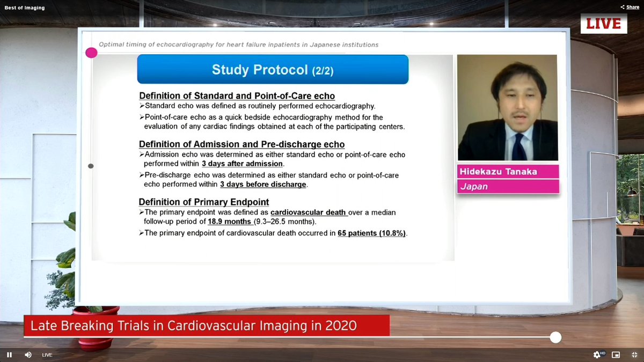This screenshot has width=644, height=362.
Task: Toggle audio mute in player controls
Action: click(x=28, y=354)
